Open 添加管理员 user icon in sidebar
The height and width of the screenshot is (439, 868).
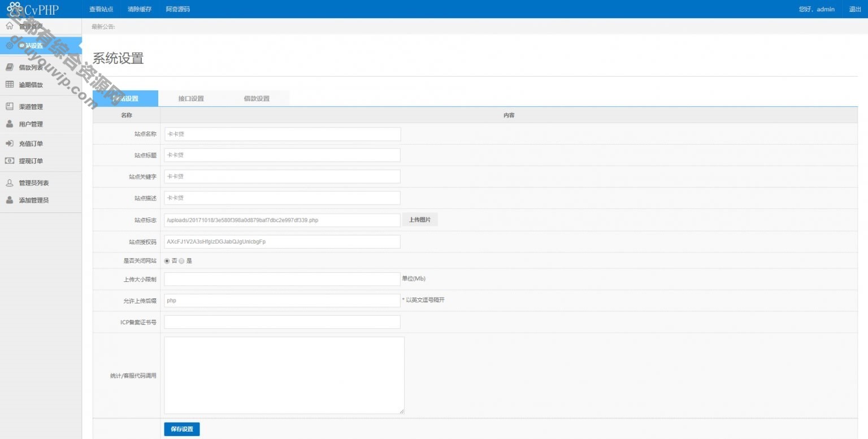click(x=10, y=200)
